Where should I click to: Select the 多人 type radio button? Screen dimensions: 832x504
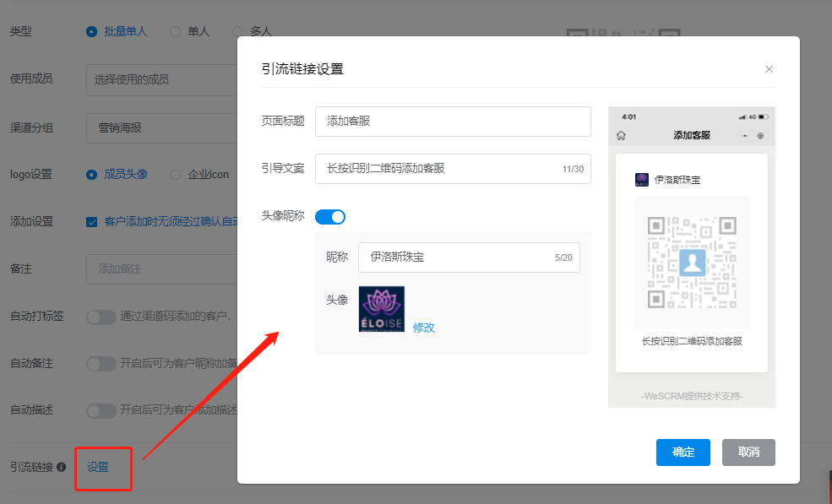point(237,32)
